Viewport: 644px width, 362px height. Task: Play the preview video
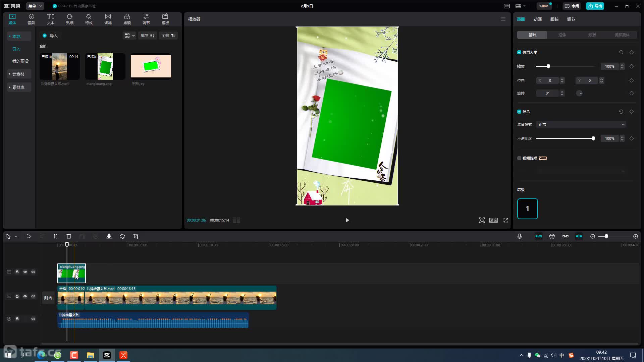(347, 220)
